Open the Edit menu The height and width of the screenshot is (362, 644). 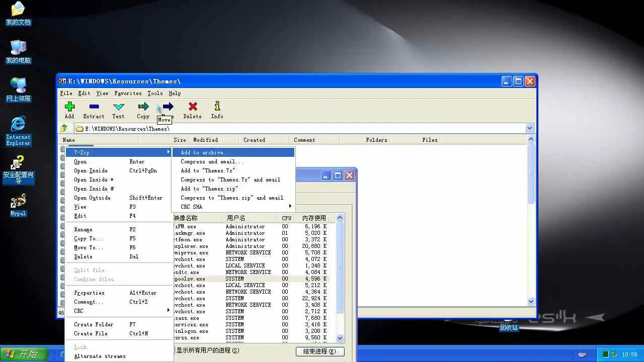84,93
